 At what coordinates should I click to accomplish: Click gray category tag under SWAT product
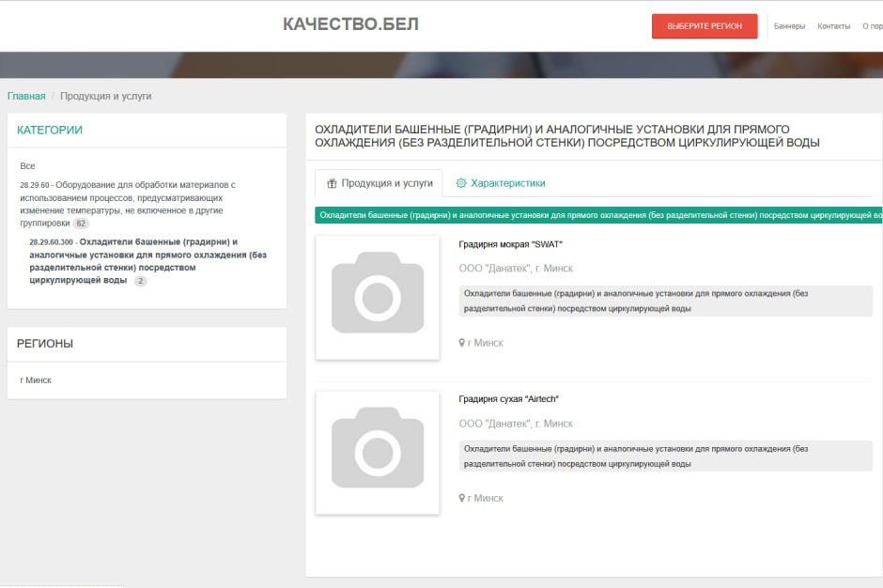pos(666,301)
